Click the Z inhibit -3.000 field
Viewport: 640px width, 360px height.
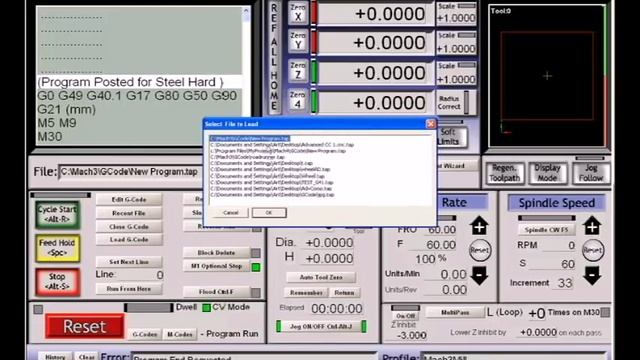[412, 335]
